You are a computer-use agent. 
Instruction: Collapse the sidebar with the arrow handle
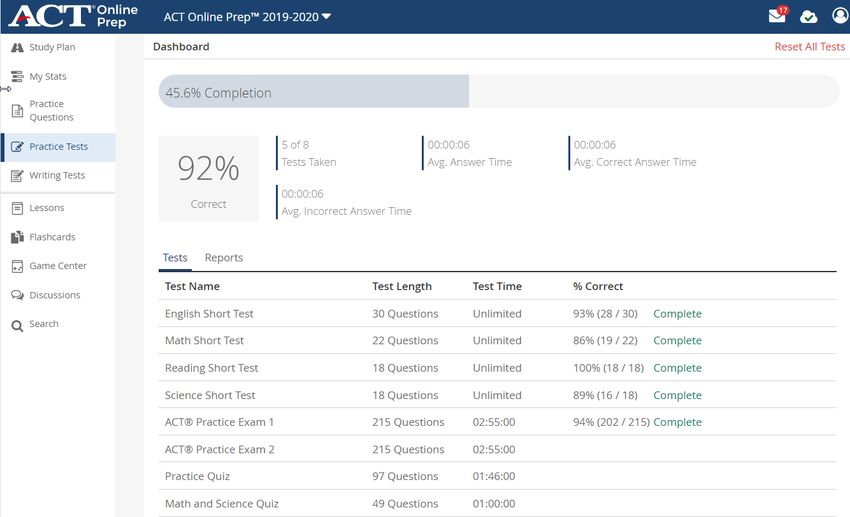[5, 89]
